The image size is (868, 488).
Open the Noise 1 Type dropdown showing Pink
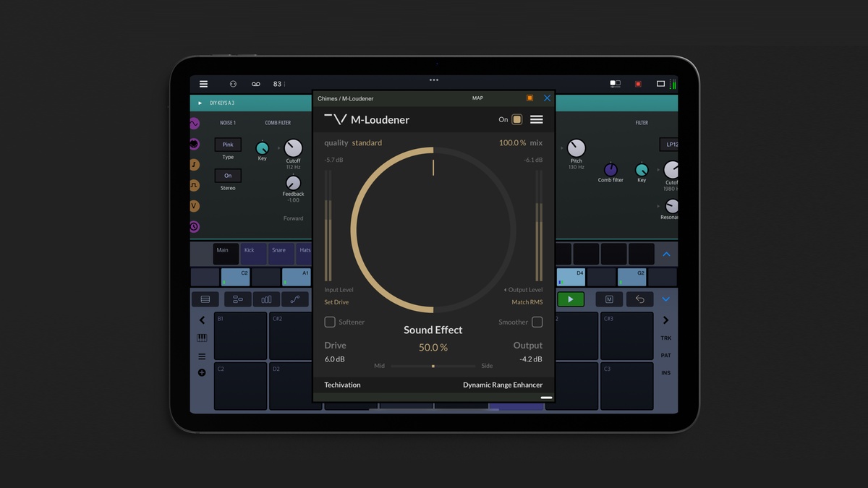coord(228,145)
